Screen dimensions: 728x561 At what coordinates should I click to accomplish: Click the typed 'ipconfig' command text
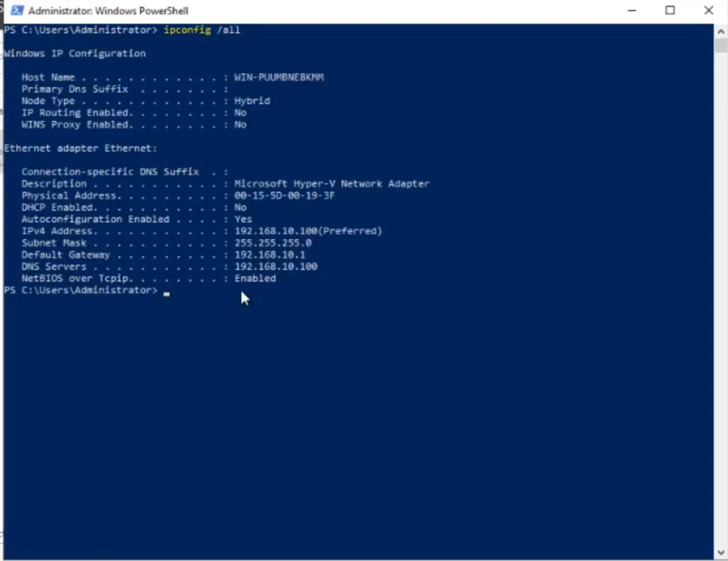(x=187, y=30)
